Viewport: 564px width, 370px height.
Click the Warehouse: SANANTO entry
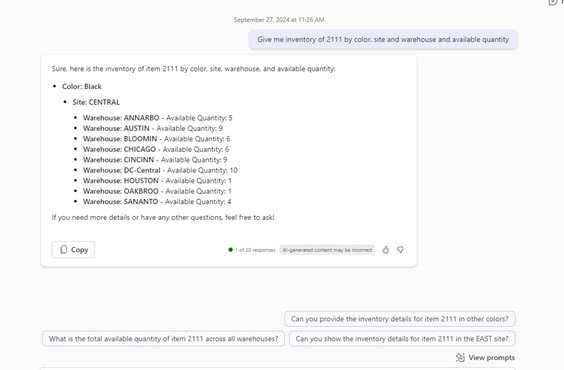[x=157, y=201]
